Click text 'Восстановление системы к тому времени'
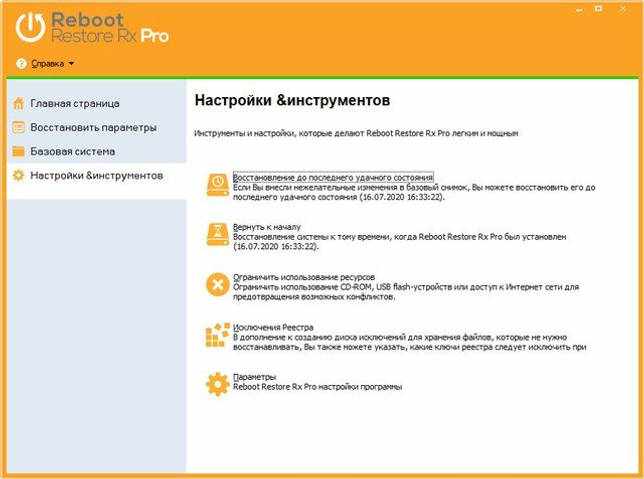644x479 pixels. 312,237
